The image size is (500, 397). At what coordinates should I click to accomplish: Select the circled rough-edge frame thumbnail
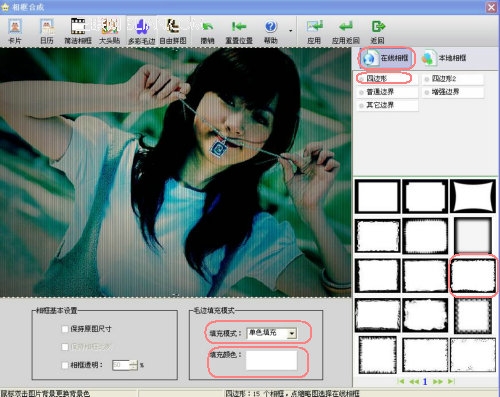473,275
